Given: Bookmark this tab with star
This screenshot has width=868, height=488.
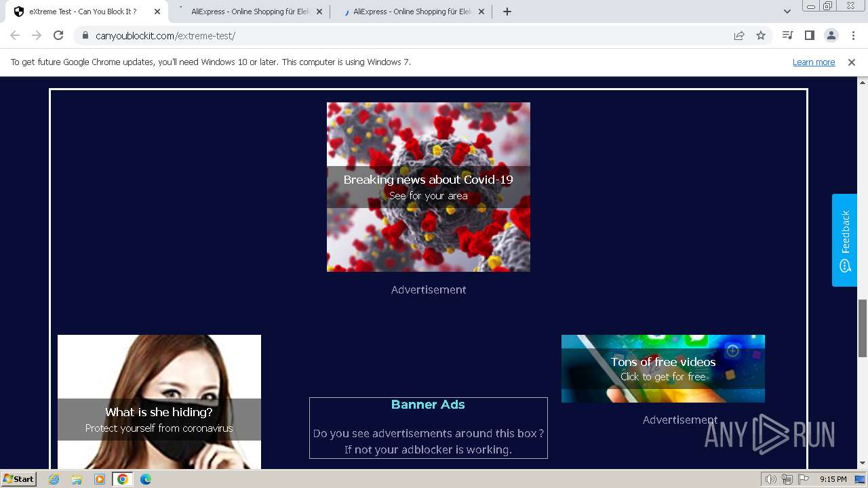Looking at the screenshot, I should click(x=761, y=35).
